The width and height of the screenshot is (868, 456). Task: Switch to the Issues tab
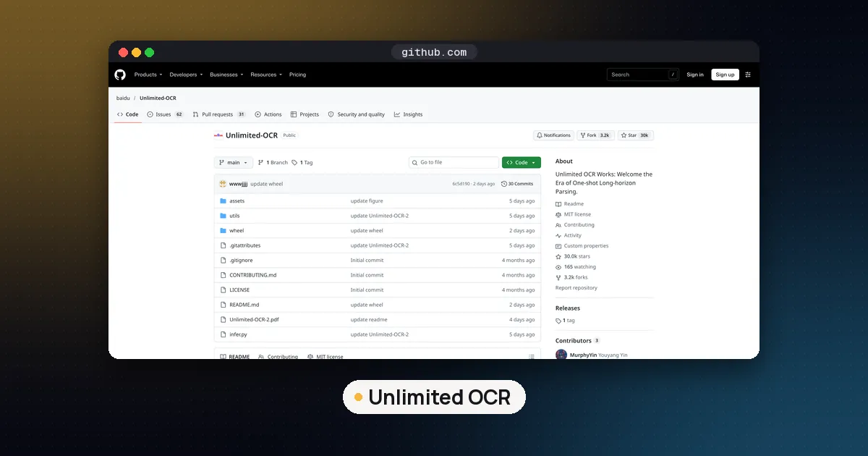165,114
